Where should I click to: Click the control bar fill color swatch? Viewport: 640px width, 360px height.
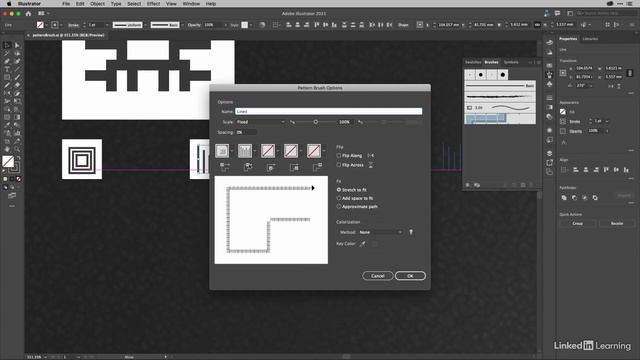(40, 25)
